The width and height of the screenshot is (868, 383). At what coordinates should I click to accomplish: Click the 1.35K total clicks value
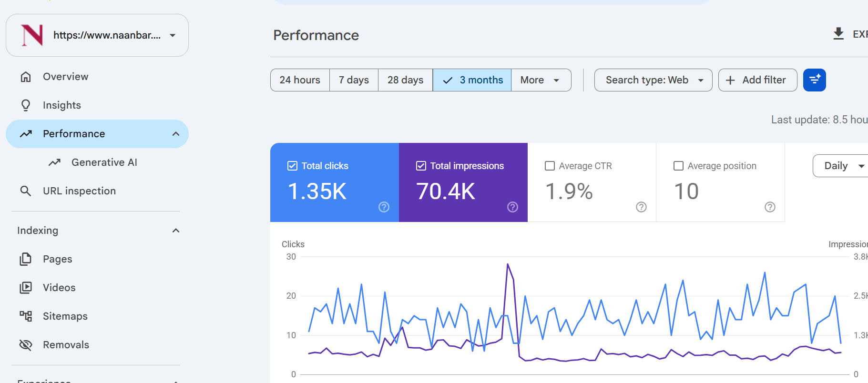point(317,191)
